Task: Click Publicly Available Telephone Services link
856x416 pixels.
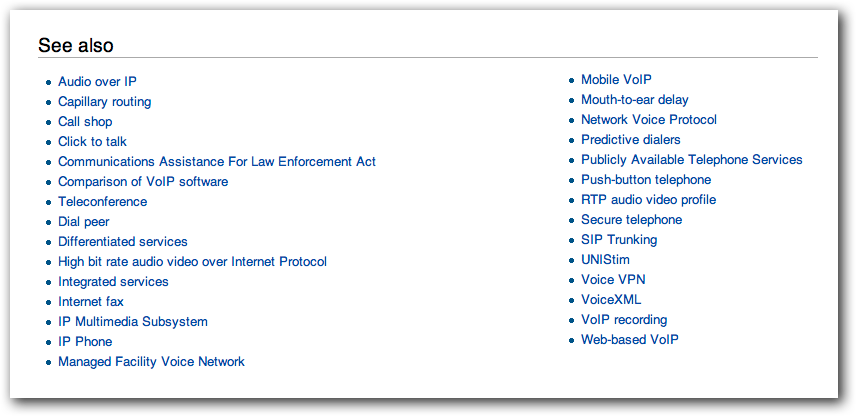Action: click(x=692, y=159)
